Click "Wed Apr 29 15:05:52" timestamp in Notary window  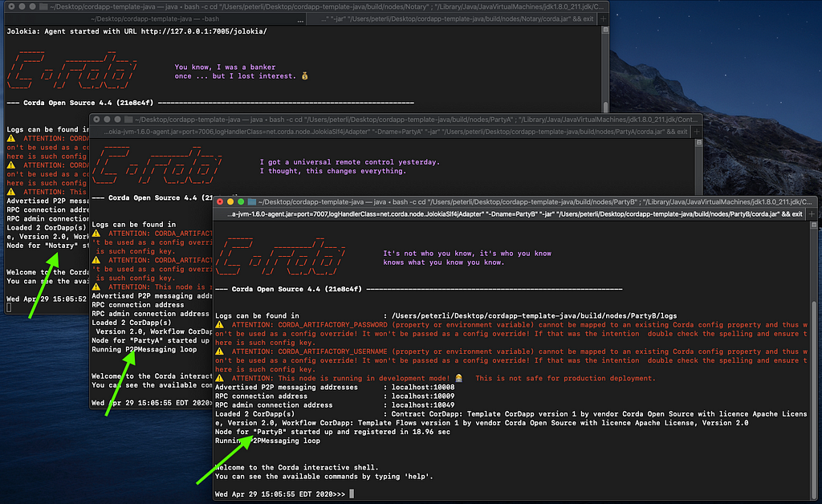pyautogui.click(x=47, y=299)
